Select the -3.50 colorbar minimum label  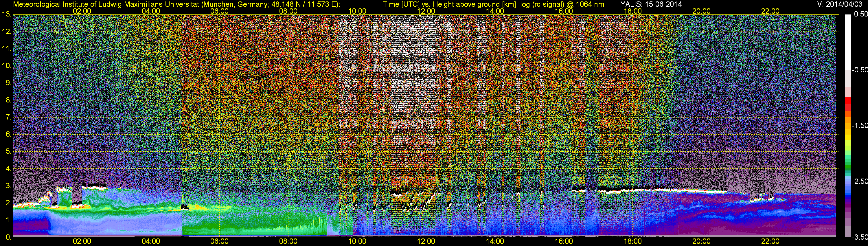(x=860, y=237)
